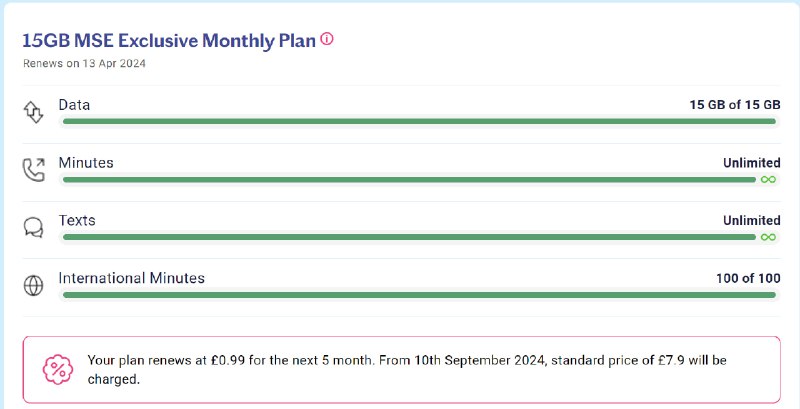Screen dimensions: 800x409
Task: Click the 'Renews on 13 Apr 2024' text
Action: pyautogui.click(x=84, y=63)
